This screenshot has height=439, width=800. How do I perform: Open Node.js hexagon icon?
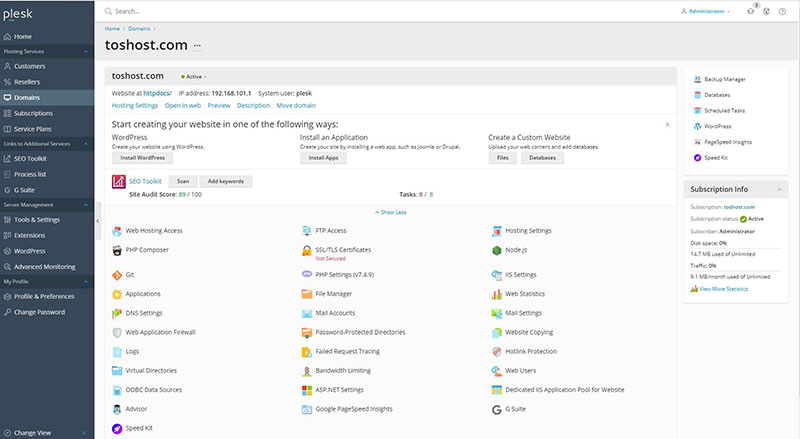click(496, 250)
